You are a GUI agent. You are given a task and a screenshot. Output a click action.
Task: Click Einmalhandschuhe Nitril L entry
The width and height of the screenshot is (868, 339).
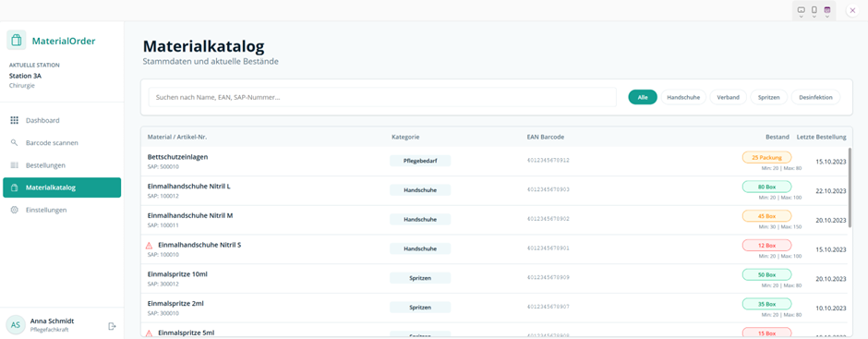(188, 186)
